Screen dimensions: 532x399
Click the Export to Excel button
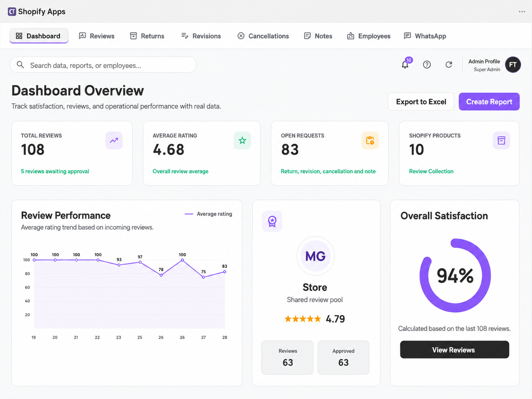pos(421,102)
